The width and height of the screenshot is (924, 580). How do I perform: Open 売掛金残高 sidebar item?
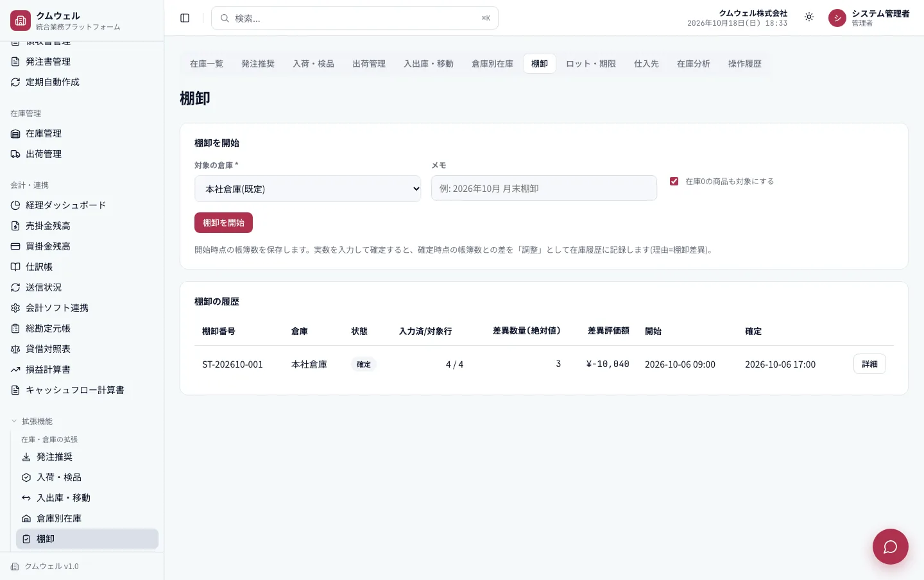click(82, 226)
